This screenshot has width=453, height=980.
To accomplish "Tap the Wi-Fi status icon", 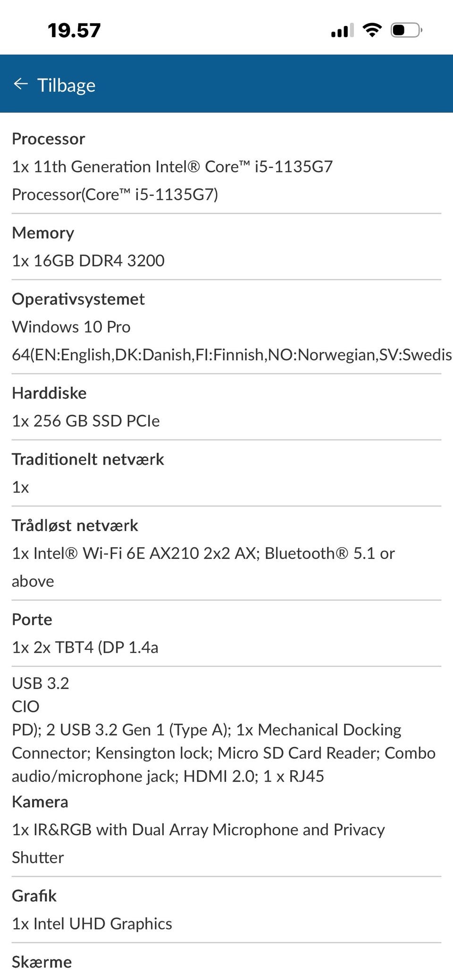I will [372, 31].
